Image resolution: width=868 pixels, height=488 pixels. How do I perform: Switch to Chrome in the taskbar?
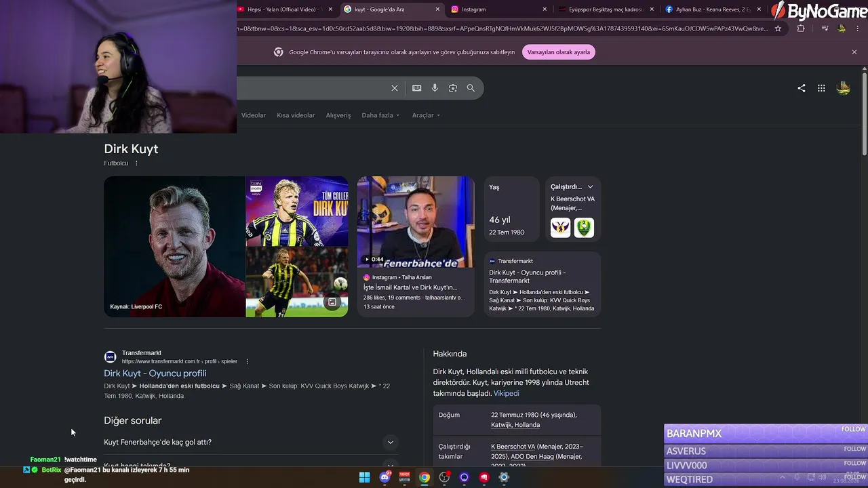[x=425, y=477]
